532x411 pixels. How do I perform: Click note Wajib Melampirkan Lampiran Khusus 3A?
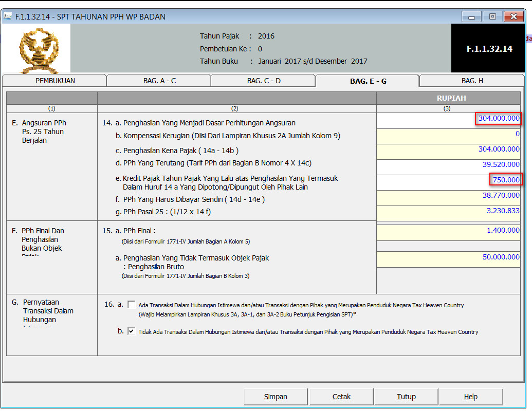point(247,314)
